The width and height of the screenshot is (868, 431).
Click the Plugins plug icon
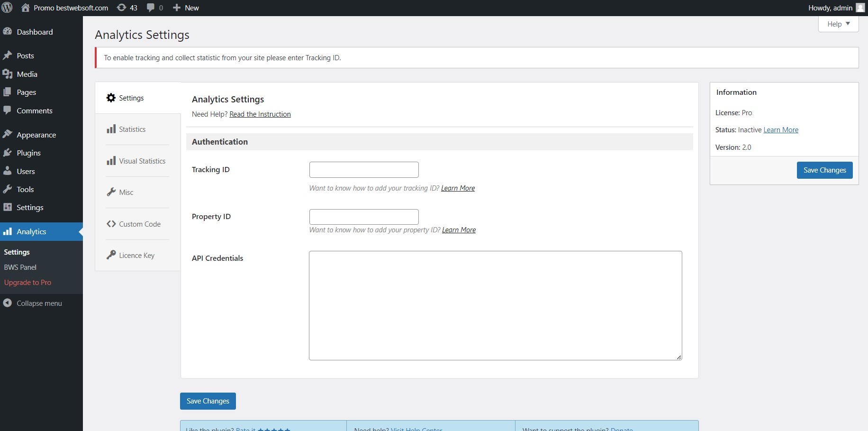point(7,153)
